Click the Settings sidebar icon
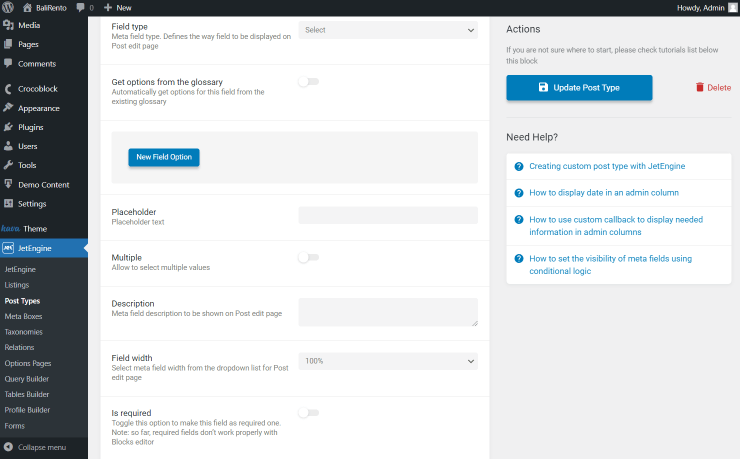The height and width of the screenshot is (459, 740). coord(8,203)
